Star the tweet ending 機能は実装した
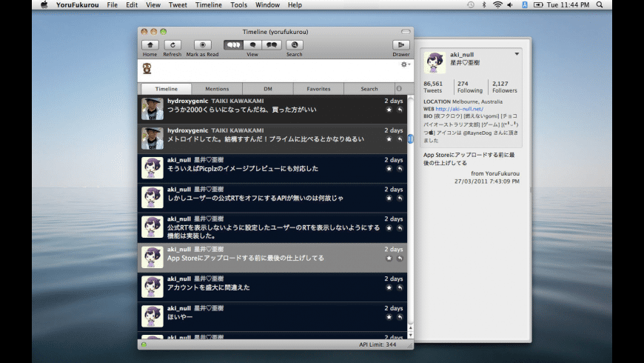Image resolution: width=644 pixels, height=363 pixels. click(x=389, y=228)
